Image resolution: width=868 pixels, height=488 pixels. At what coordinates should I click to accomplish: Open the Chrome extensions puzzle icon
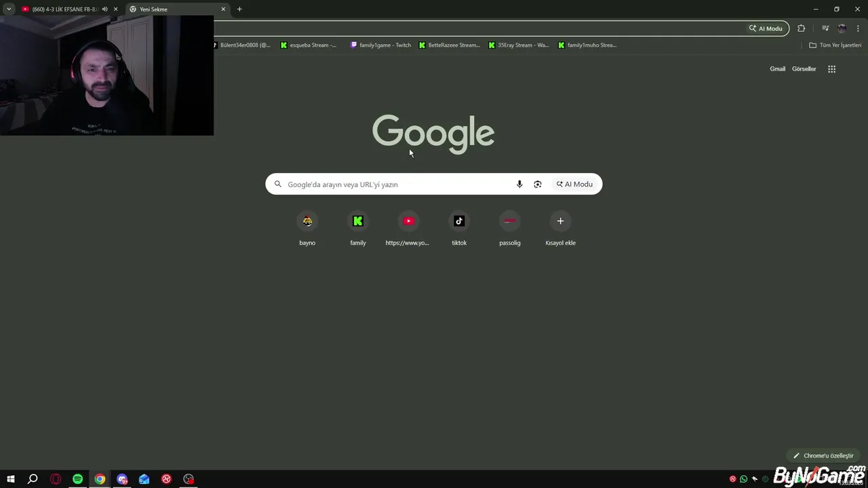pyautogui.click(x=802, y=28)
